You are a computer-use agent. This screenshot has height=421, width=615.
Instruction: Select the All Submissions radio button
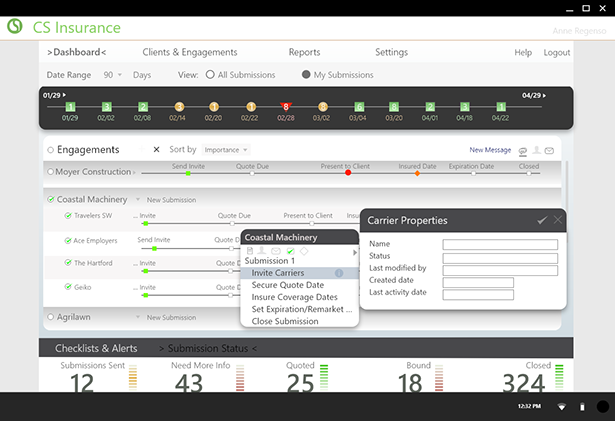point(210,75)
